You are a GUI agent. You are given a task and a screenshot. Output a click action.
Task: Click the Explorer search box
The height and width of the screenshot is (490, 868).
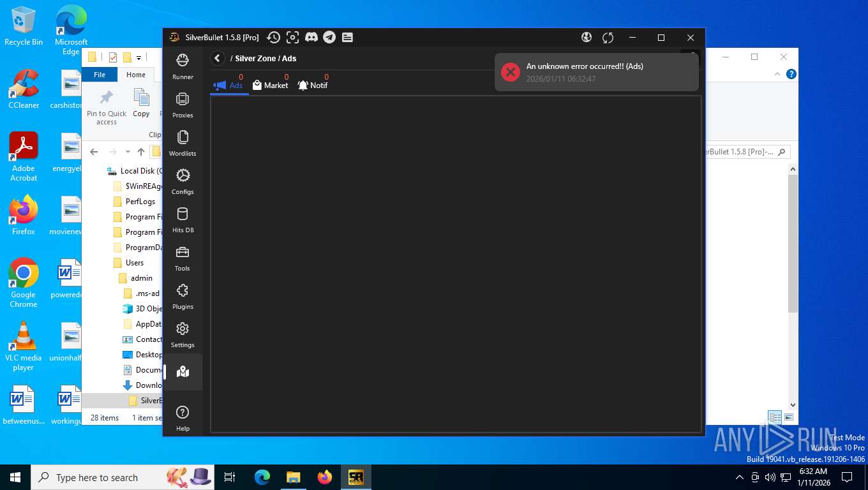(747, 152)
